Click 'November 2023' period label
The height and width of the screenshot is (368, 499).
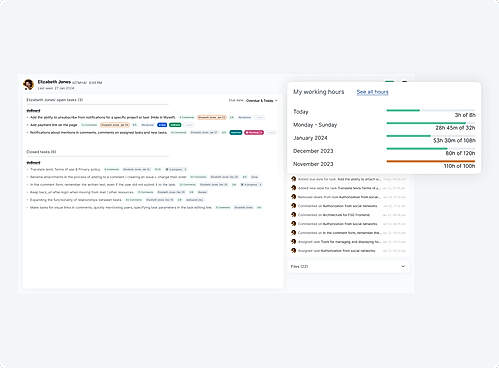pyautogui.click(x=313, y=164)
